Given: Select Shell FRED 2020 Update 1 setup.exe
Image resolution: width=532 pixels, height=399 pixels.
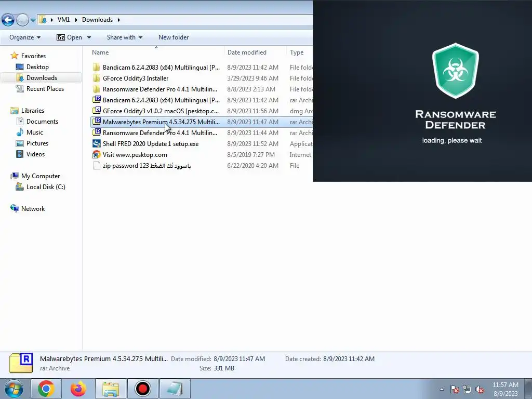Looking at the screenshot, I should (151, 144).
